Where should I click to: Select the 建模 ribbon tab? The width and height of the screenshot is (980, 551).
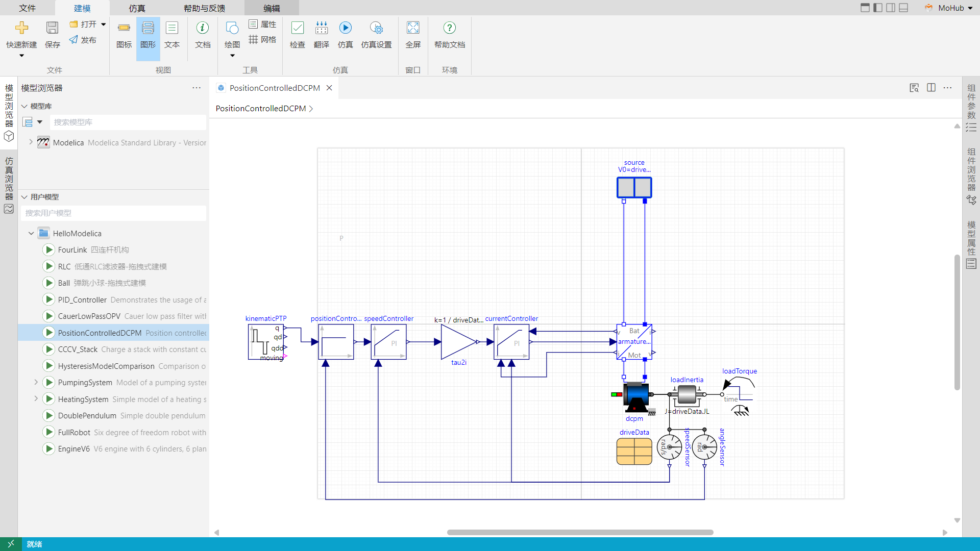point(82,8)
